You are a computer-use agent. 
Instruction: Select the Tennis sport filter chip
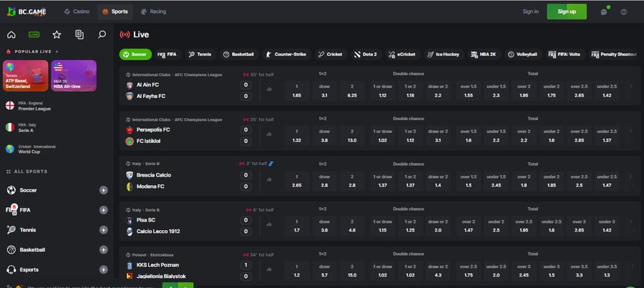coord(200,54)
